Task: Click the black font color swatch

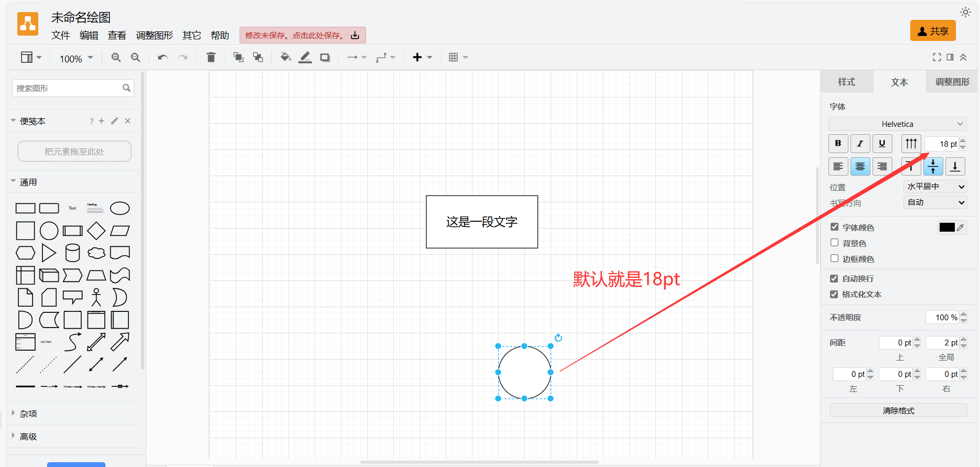Action: click(947, 227)
